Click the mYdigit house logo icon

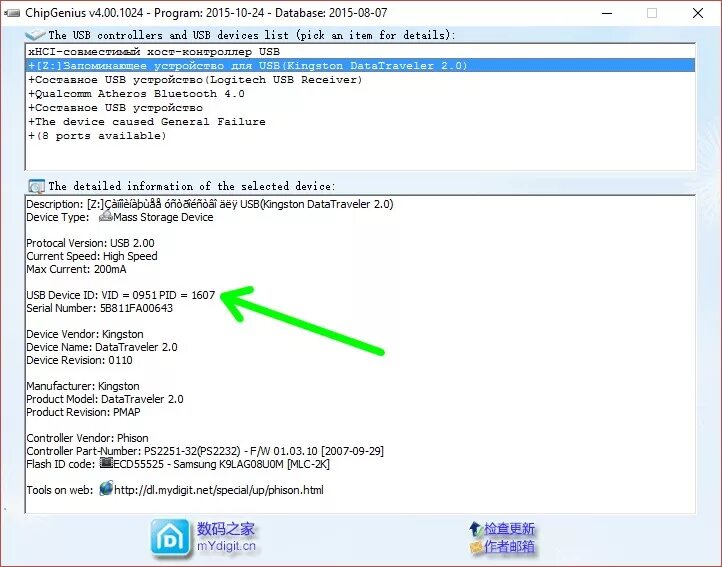click(170, 537)
